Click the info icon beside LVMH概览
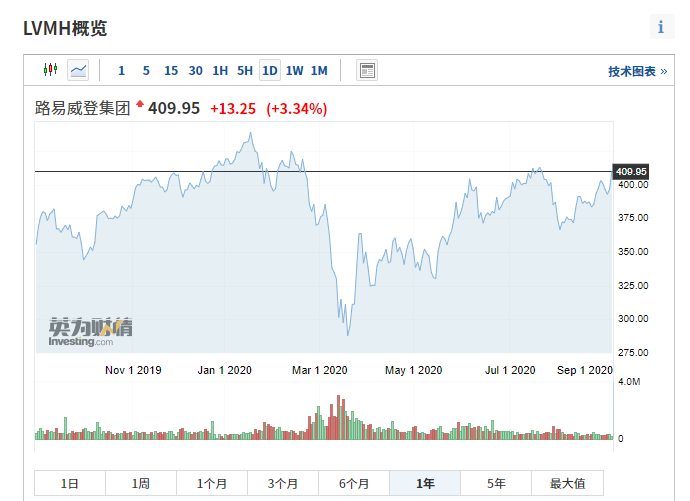The image size is (690, 501). click(x=660, y=27)
